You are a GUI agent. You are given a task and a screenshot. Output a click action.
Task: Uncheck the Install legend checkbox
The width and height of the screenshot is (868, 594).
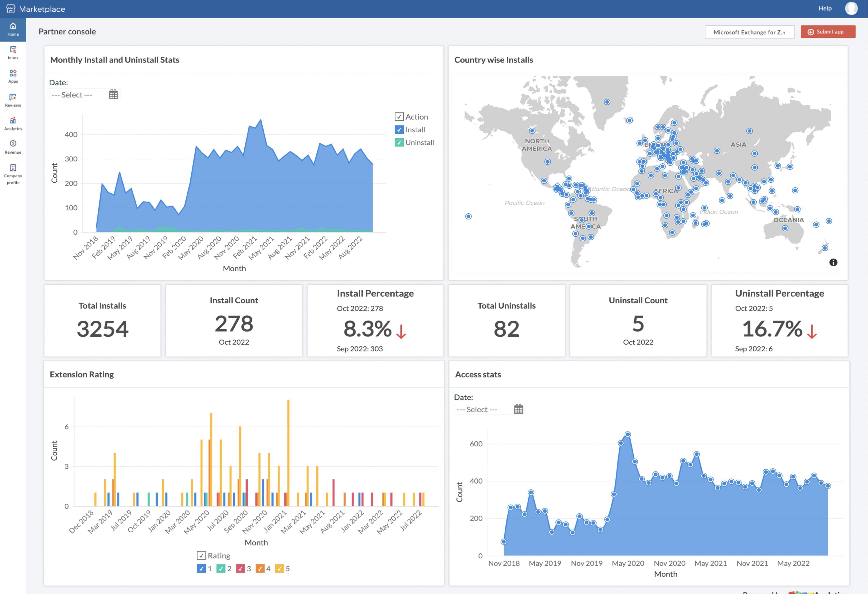[x=399, y=130]
